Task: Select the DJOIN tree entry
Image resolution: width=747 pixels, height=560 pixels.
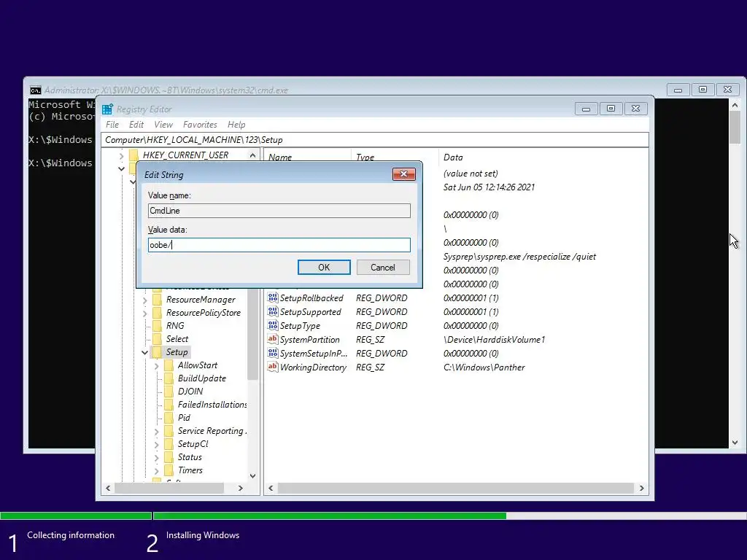Action: coord(190,392)
